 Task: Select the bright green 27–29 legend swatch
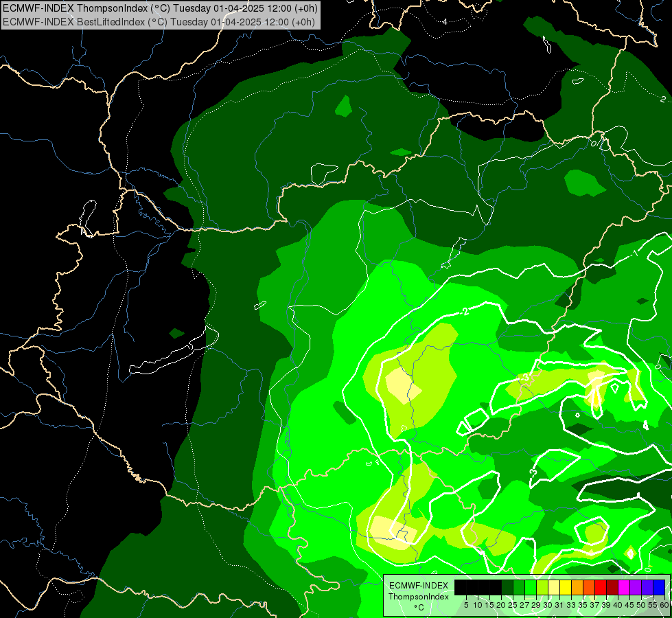[531, 587]
